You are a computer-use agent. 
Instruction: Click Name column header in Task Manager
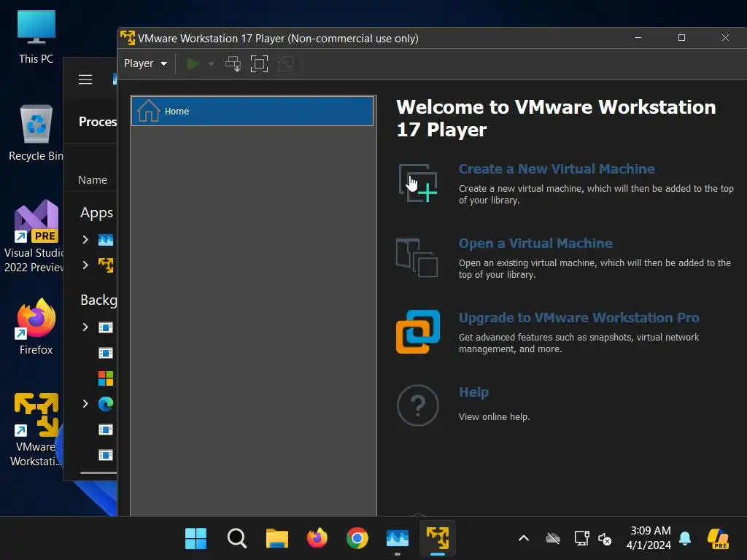[93, 180]
